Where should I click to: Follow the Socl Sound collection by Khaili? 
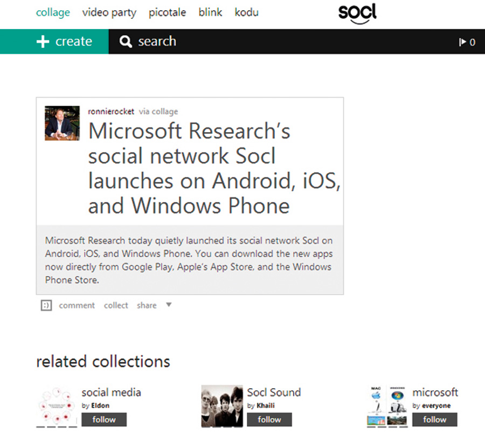[269, 419]
